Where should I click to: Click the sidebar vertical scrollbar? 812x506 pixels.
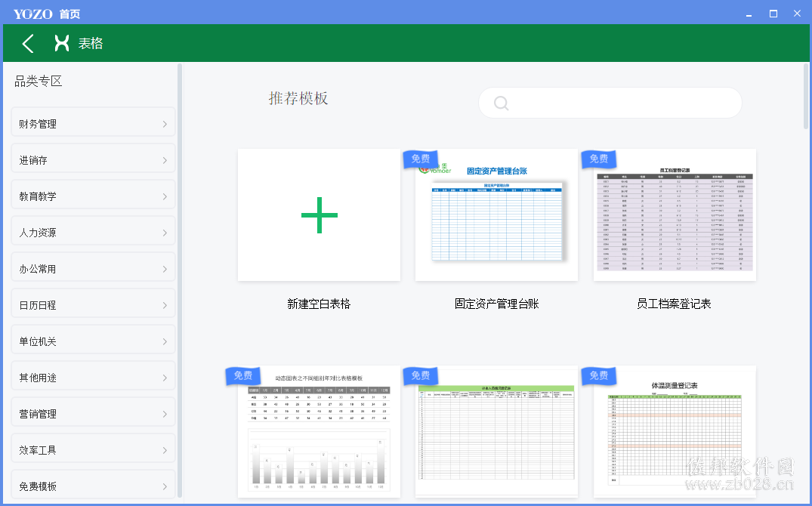point(180,281)
